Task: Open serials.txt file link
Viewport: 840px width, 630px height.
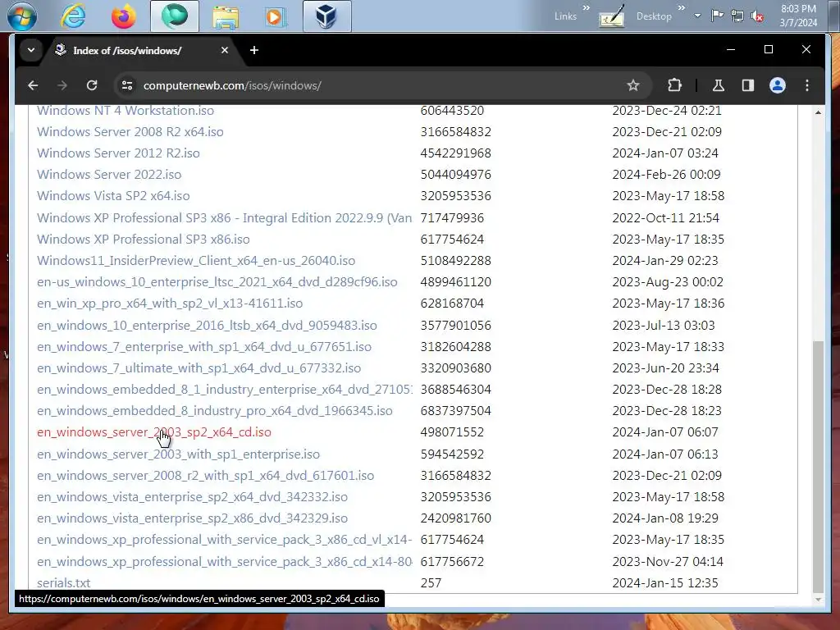Action: click(64, 583)
